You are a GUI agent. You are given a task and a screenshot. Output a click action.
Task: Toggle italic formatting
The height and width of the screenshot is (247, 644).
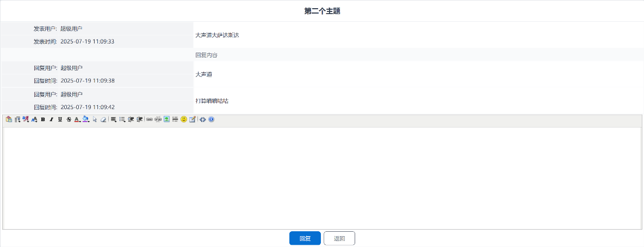coord(51,119)
